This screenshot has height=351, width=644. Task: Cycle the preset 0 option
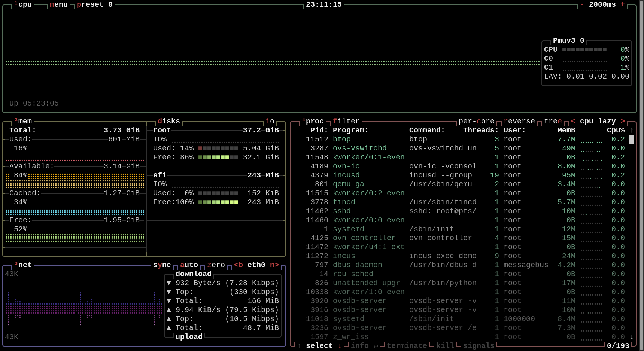(95, 4)
